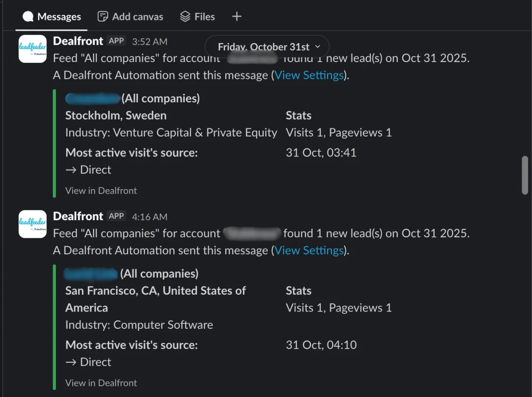Click the Leadfeeder avatar on 3:52 AM message
The width and height of the screenshot is (532, 397).
click(x=32, y=49)
